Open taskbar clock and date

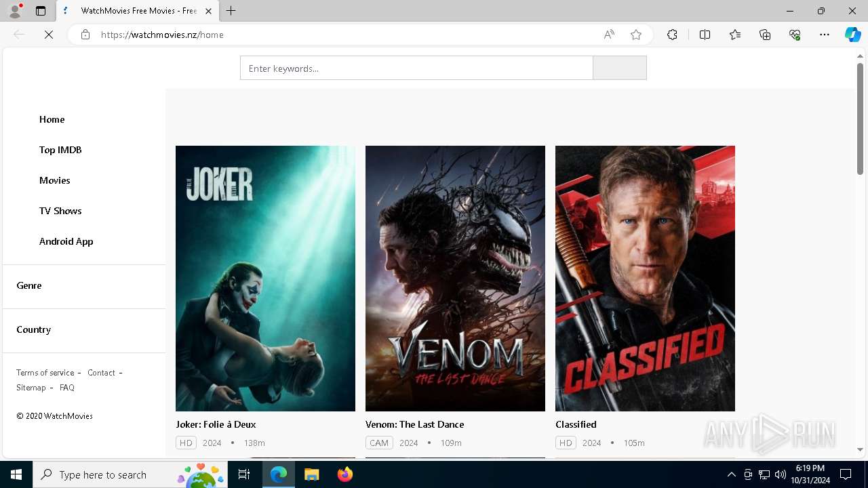click(810, 474)
